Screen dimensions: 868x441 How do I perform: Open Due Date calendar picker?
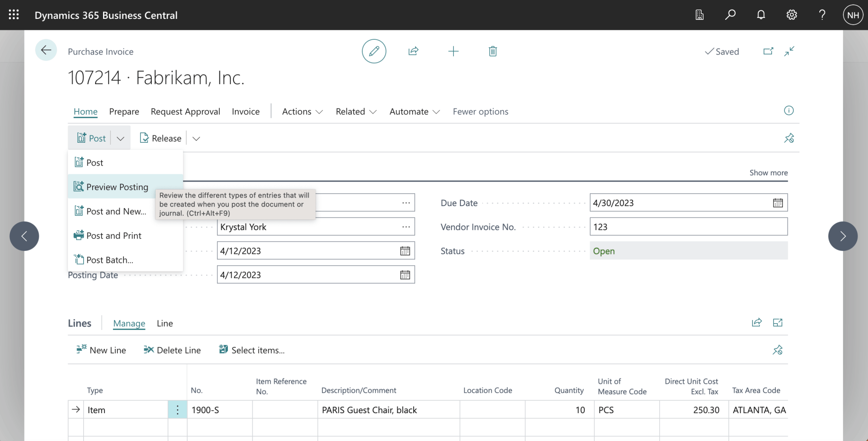(778, 203)
